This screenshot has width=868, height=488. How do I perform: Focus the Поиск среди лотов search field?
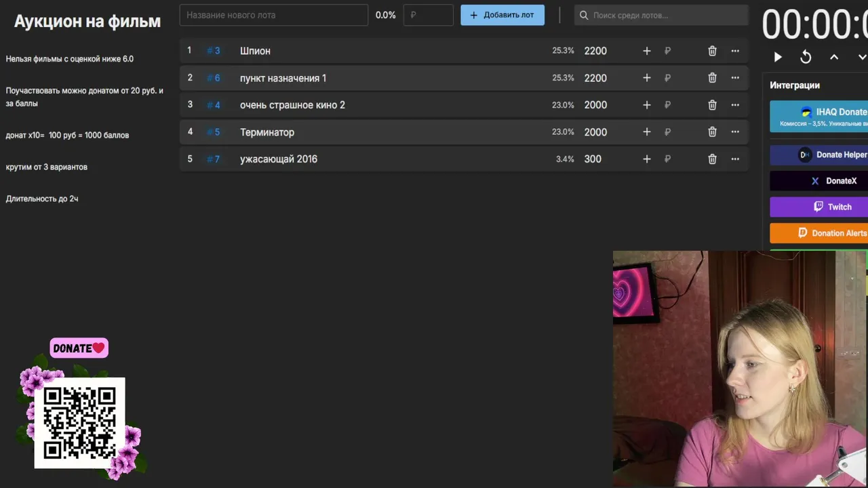click(661, 15)
